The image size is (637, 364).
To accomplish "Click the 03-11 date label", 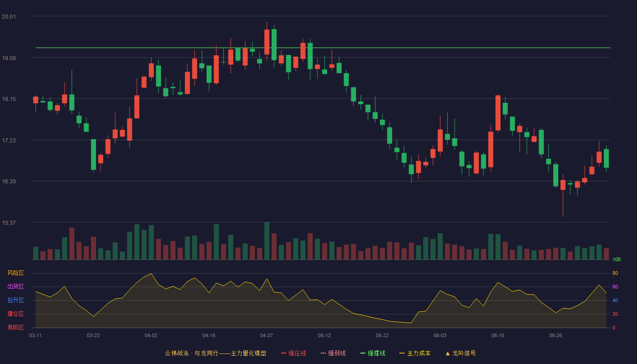I will point(35,335).
